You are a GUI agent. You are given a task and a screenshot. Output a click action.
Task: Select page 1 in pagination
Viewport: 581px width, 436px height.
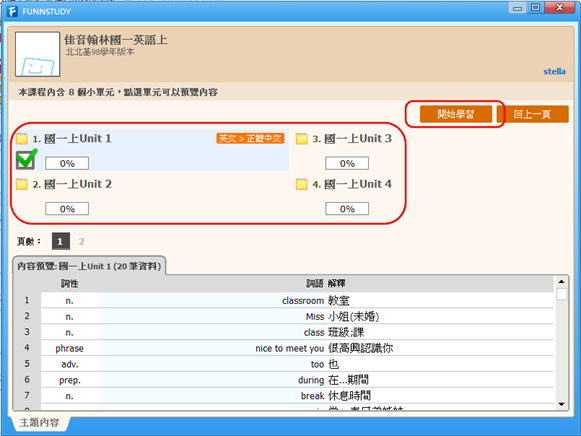61,242
